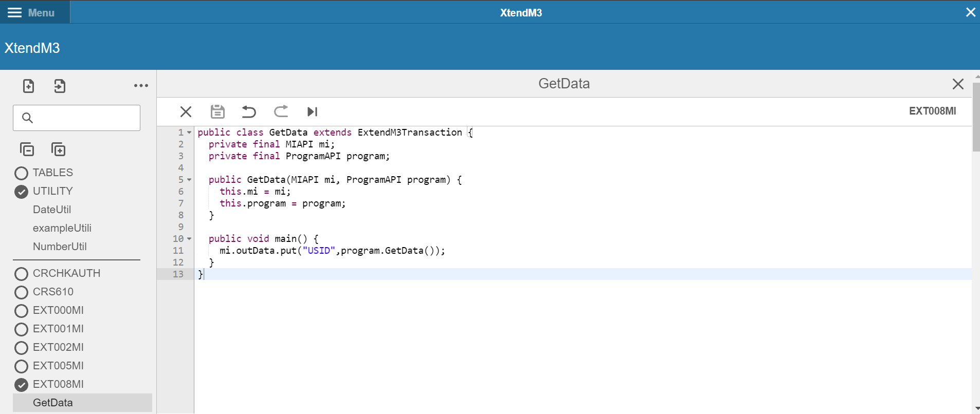Fold the main method at line 10

click(189, 239)
